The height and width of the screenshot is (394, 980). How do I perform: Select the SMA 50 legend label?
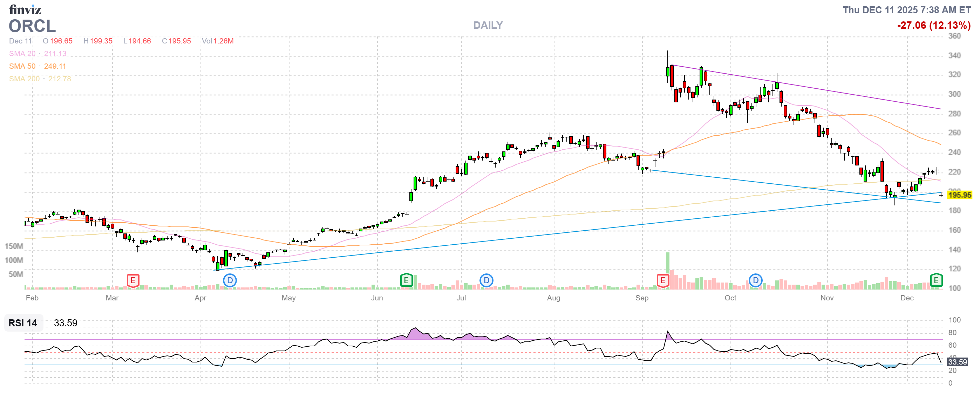(x=22, y=66)
